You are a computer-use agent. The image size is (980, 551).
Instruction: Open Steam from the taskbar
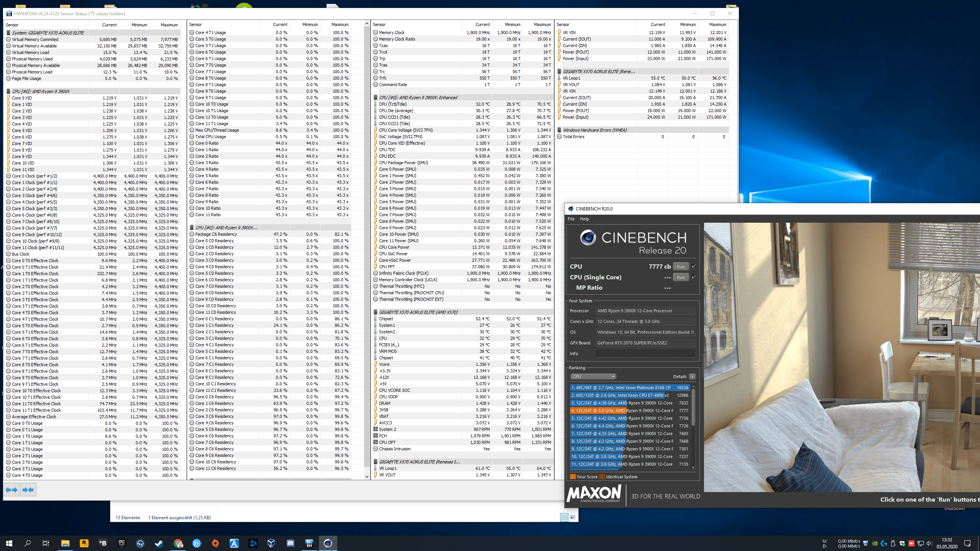coord(159,543)
